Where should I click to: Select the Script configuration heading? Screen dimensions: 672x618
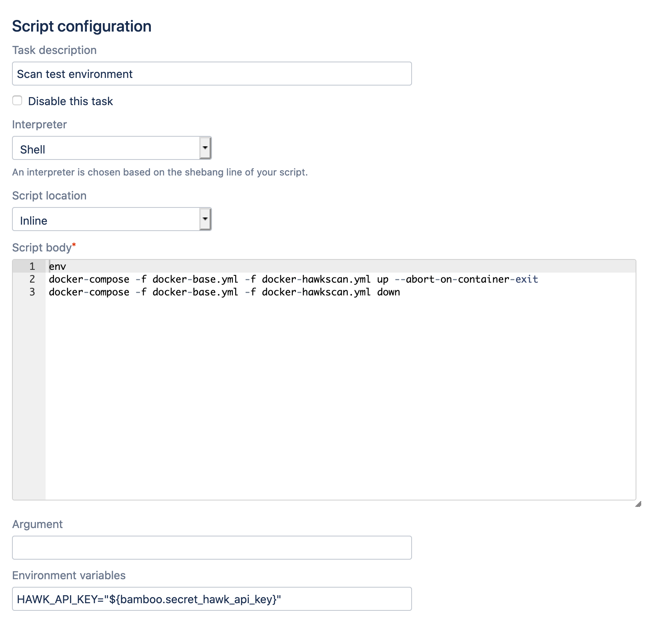tap(82, 26)
